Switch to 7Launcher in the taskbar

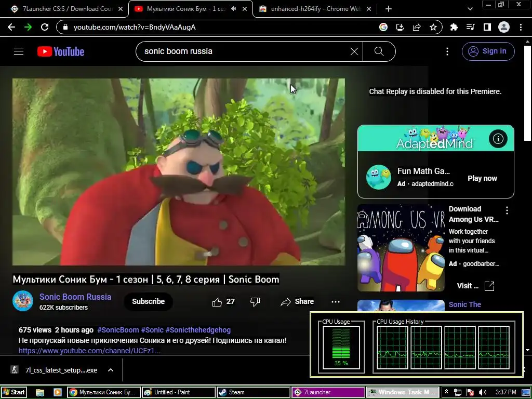pyautogui.click(x=328, y=392)
